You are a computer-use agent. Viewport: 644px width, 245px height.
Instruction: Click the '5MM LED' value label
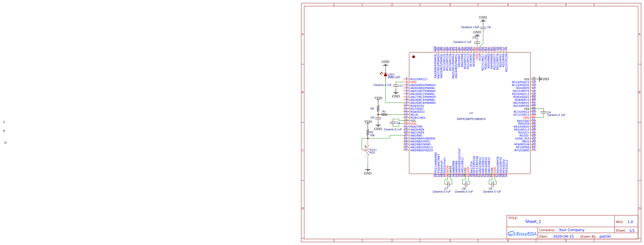pos(394,77)
